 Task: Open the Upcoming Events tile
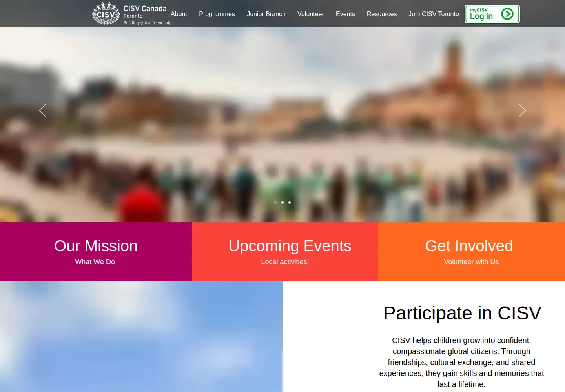coord(285,252)
